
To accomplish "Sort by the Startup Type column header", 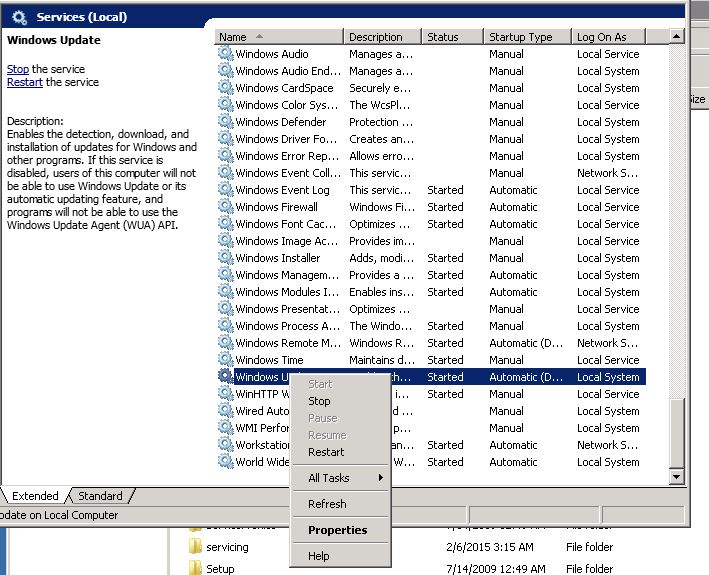I will coord(528,37).
